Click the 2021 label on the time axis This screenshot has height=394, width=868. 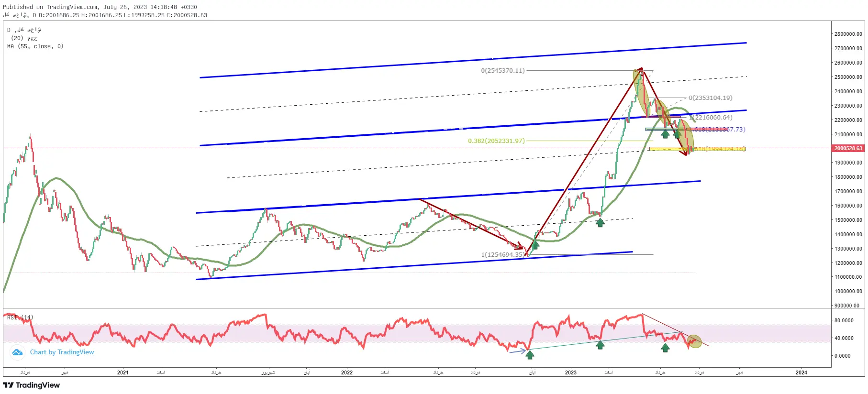[123, 372]
